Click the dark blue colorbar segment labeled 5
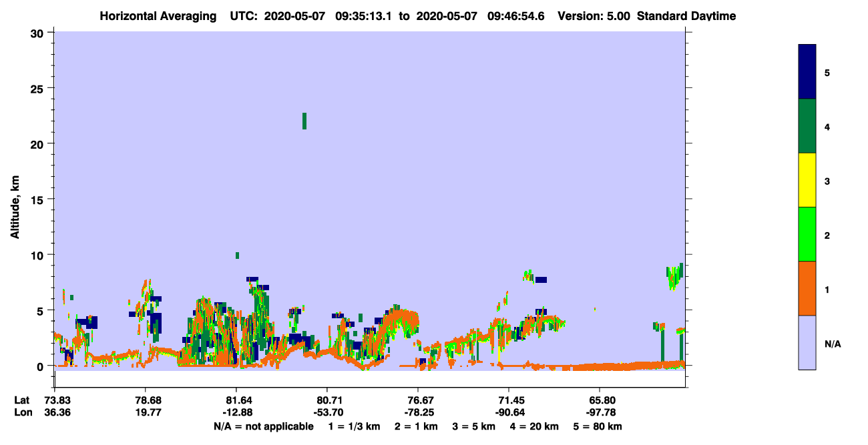The width and height of the screenshot is (868, 445). coord(807,71)
